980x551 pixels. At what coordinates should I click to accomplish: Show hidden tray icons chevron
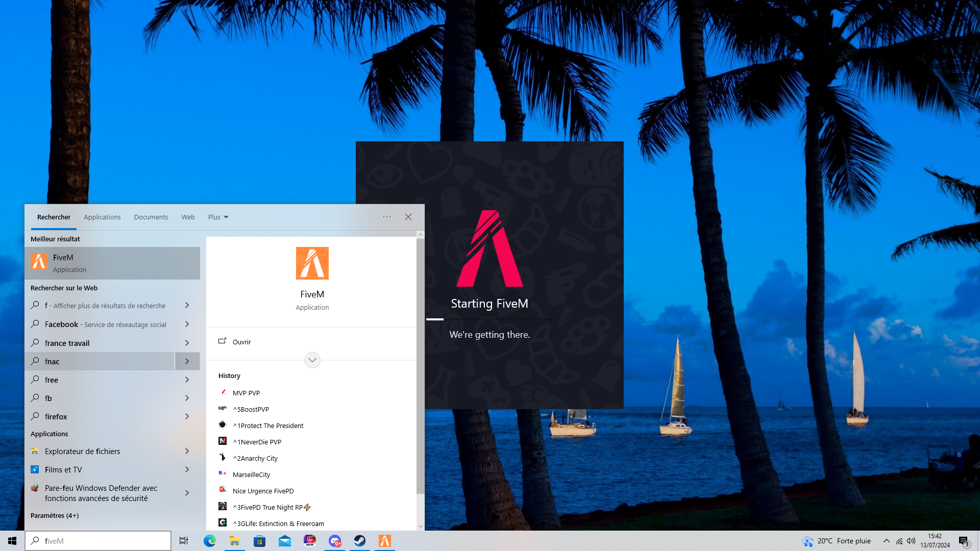[886, 541]
